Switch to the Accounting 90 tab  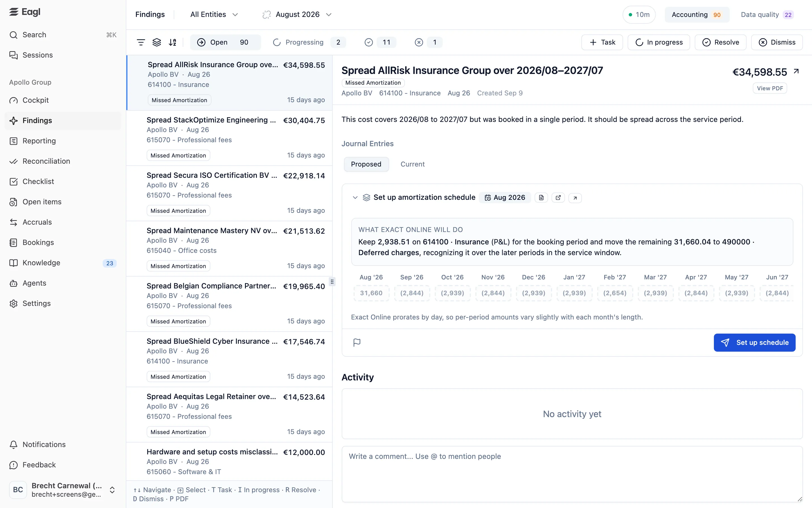coord(697,14)
